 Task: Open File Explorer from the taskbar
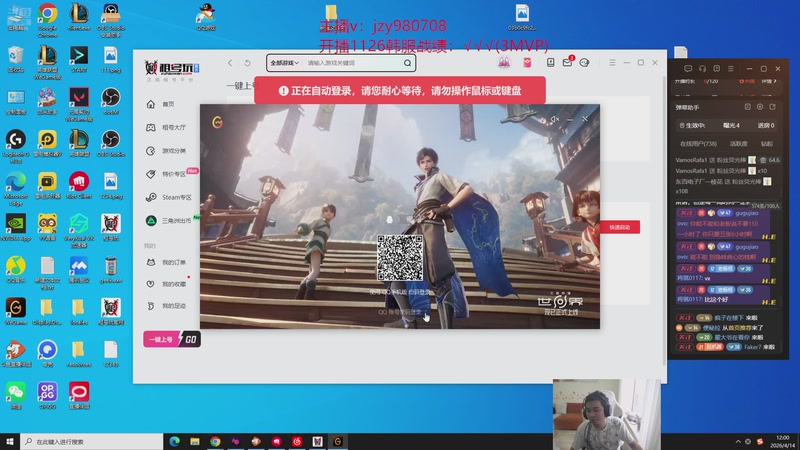point(195,441)
